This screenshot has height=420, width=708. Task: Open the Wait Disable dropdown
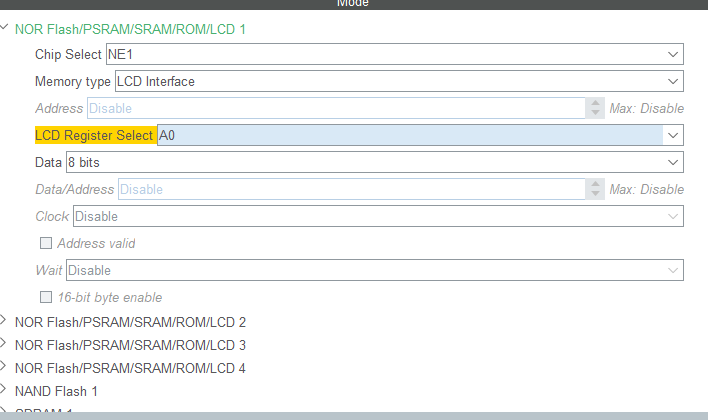(673, 270)
